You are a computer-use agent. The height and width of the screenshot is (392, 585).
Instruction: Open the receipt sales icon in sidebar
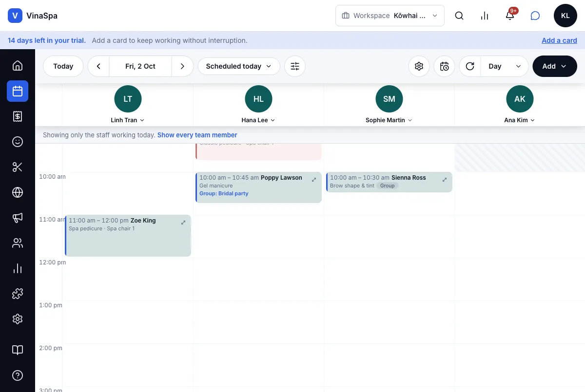click(18, 116)
